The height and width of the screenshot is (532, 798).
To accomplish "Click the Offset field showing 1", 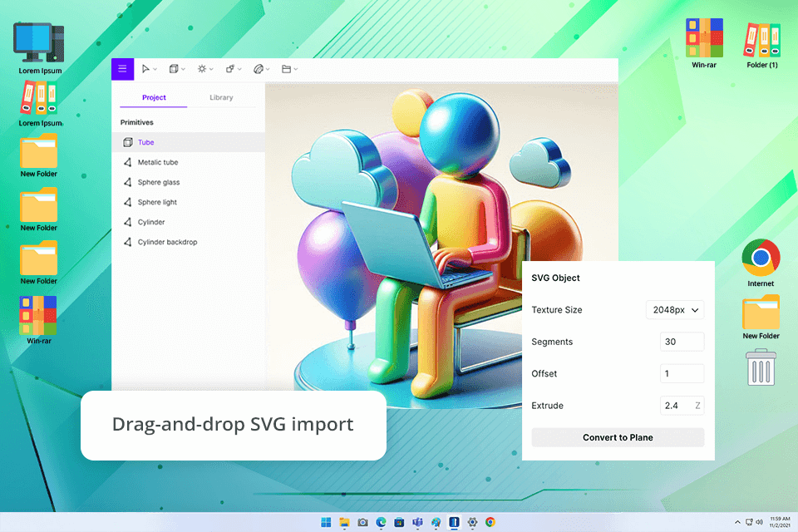I will [x=682, y=374].
